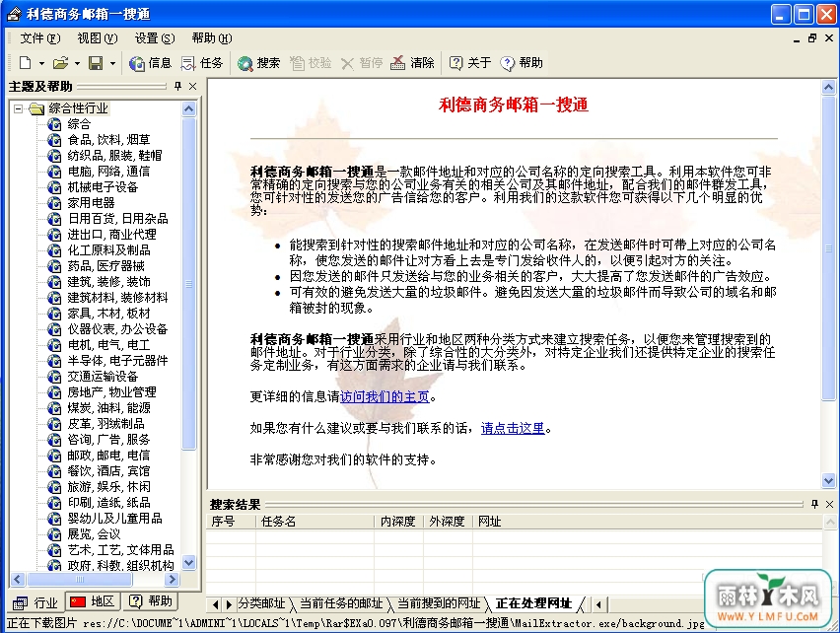Select 餐饮, 酒店, 宾馆 category
840x633 pixels.
108,472
